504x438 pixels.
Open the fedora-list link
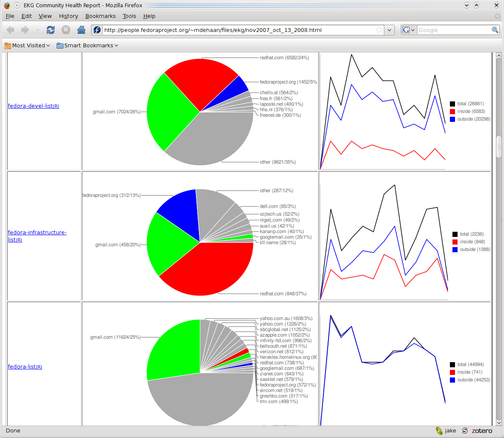25,366
